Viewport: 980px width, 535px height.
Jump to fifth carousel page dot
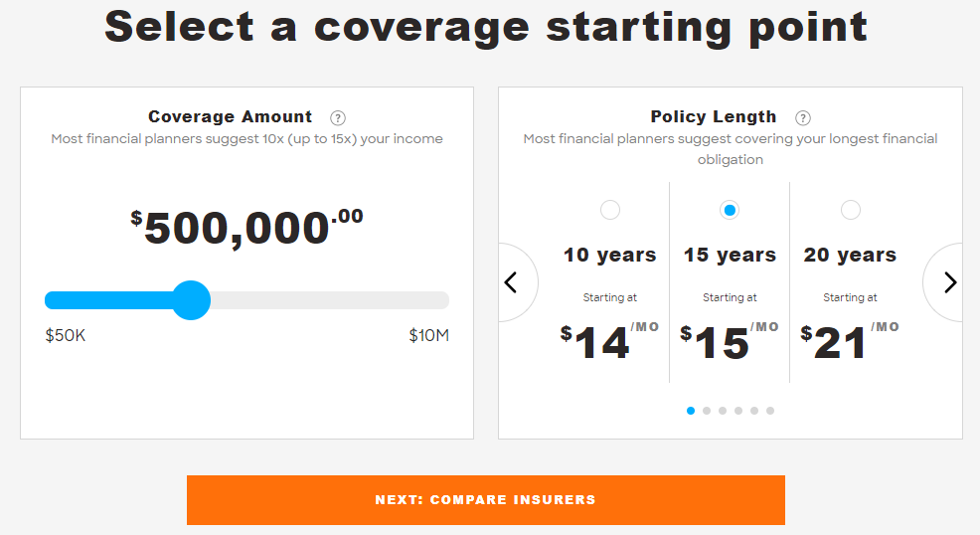[x=754, y=411]
